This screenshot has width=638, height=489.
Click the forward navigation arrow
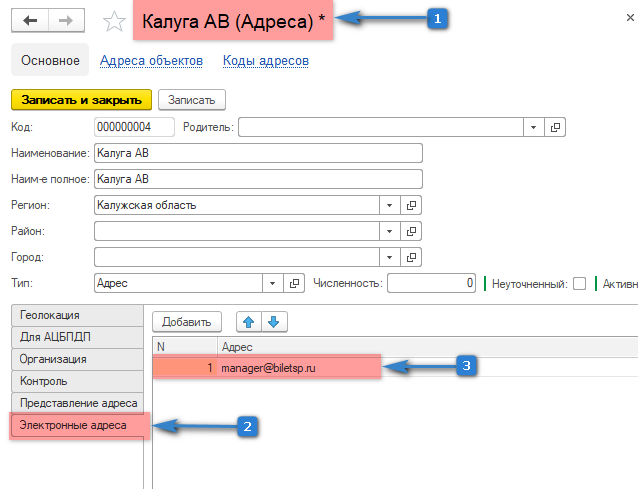[x=65, y=21]
